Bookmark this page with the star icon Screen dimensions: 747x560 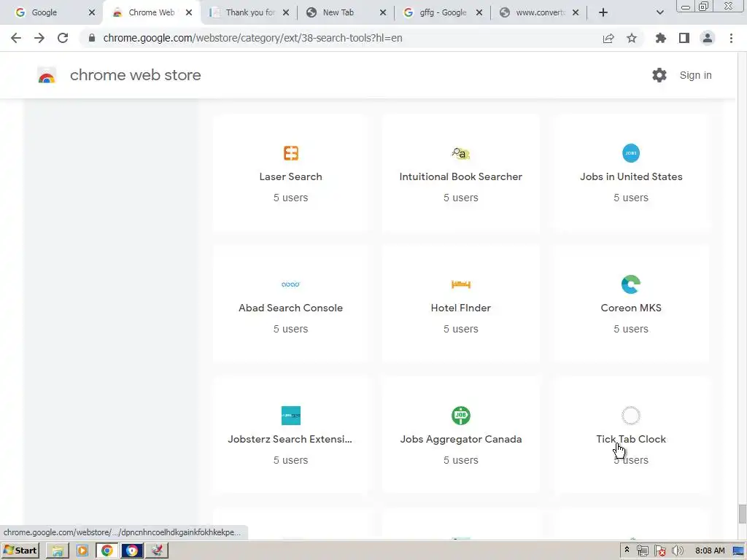tap(632, 38)
